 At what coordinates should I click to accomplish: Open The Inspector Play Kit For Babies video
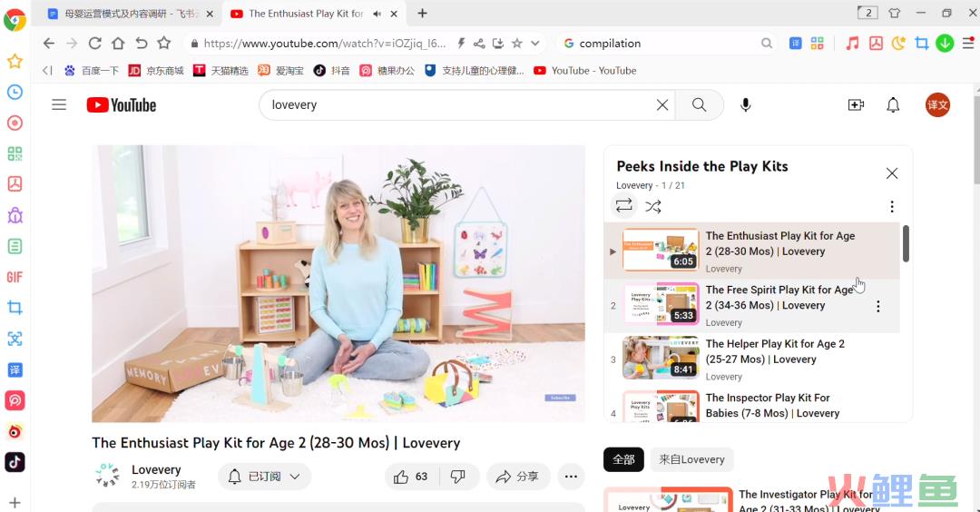click(752, 405)
